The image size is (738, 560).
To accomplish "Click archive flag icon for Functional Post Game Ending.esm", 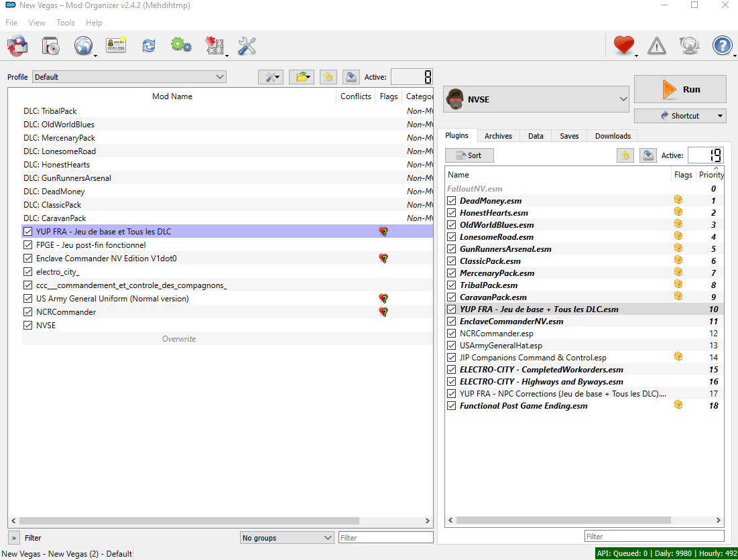I will (678, 405).
